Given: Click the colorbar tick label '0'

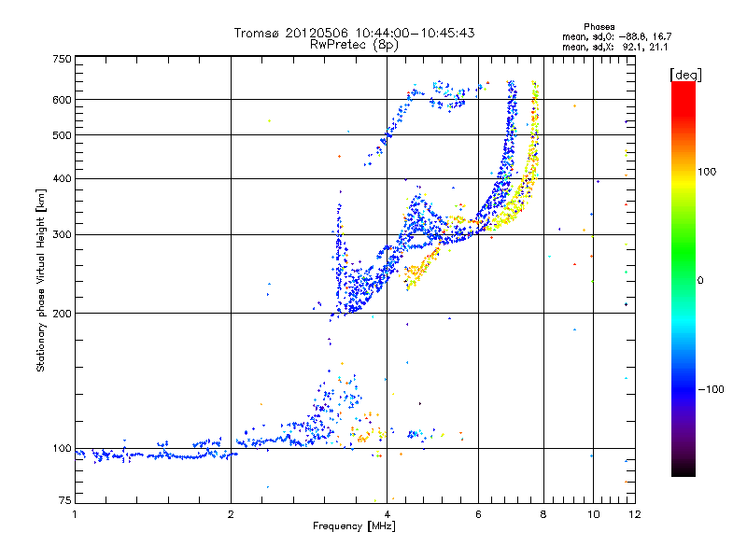Looking at the screenshot, I should 700,281.
